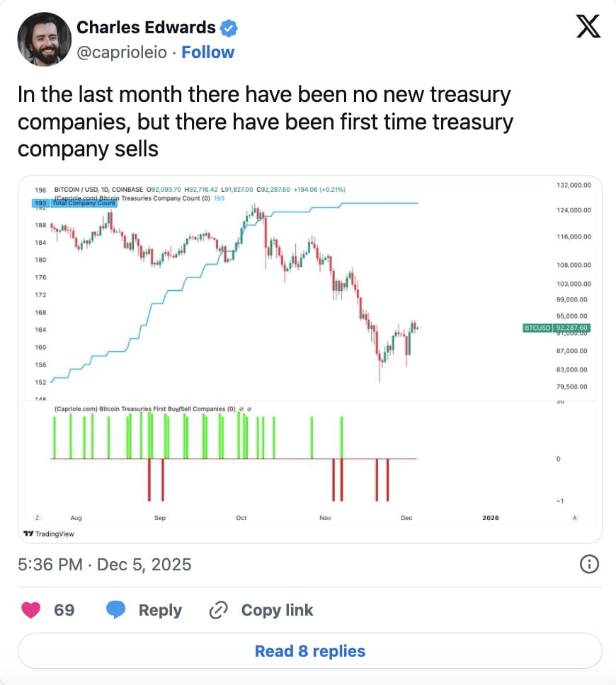This screenshot has height=685, width=616.
Task: Follow the @caprioleio account
Action: [208, 52]
